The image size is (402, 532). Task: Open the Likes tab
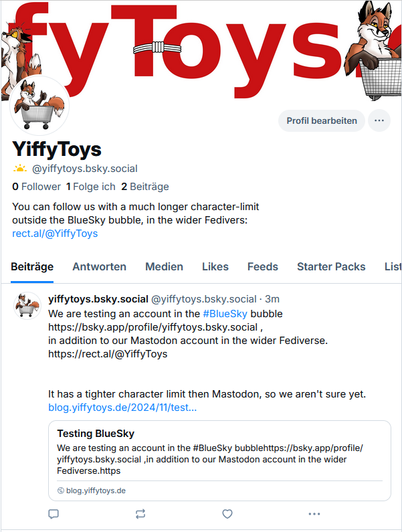[x=215, y=266]
